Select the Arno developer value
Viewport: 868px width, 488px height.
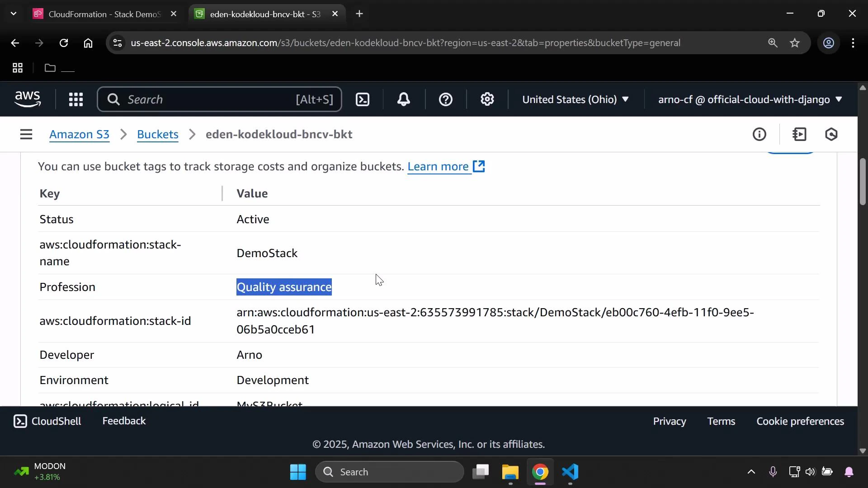click(x=250, y=355)
